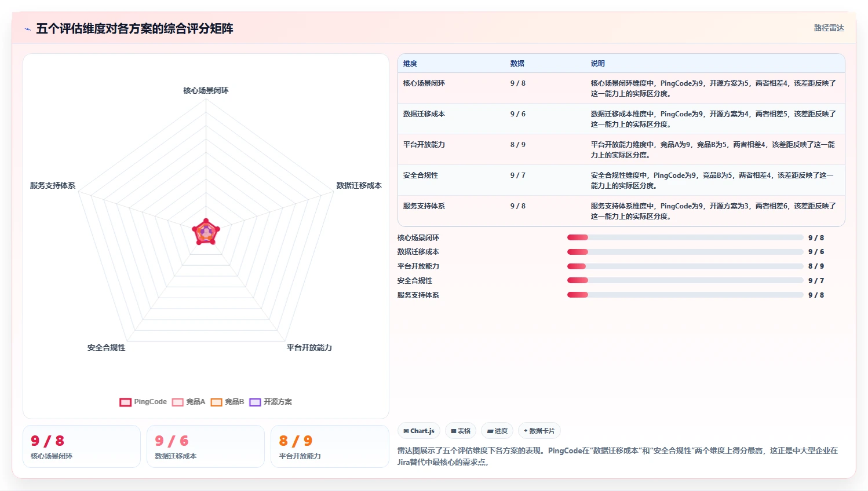This screenshot has height=491, width=868.
Task: Click the card title 五个评估维度对各方案的综合评分矩阵
Action: point(134,28)
